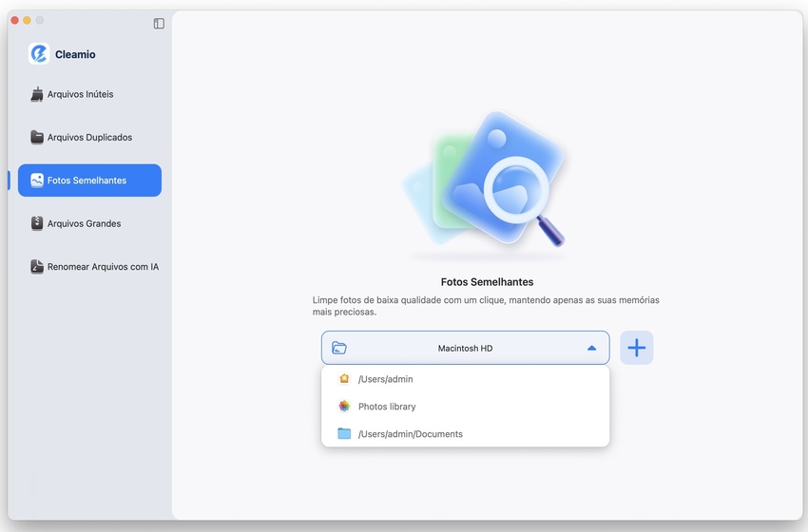Close the window with the red button
The height and width of the screenshot is (532, 808).
click(15, 20)
